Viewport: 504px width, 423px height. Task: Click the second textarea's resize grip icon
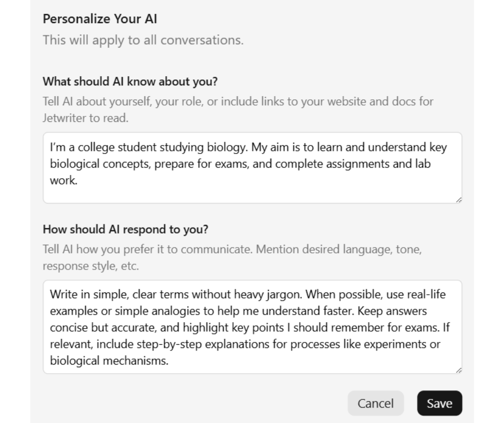click(x=458, y=370)
